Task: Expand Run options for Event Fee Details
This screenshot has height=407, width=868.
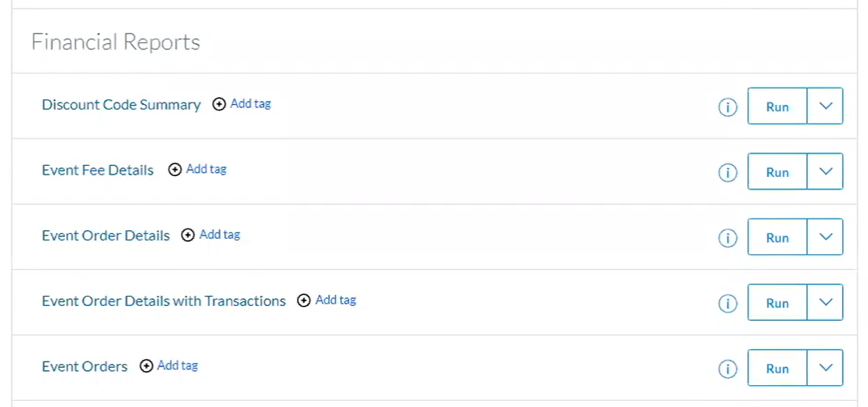Action: [826, 171]
